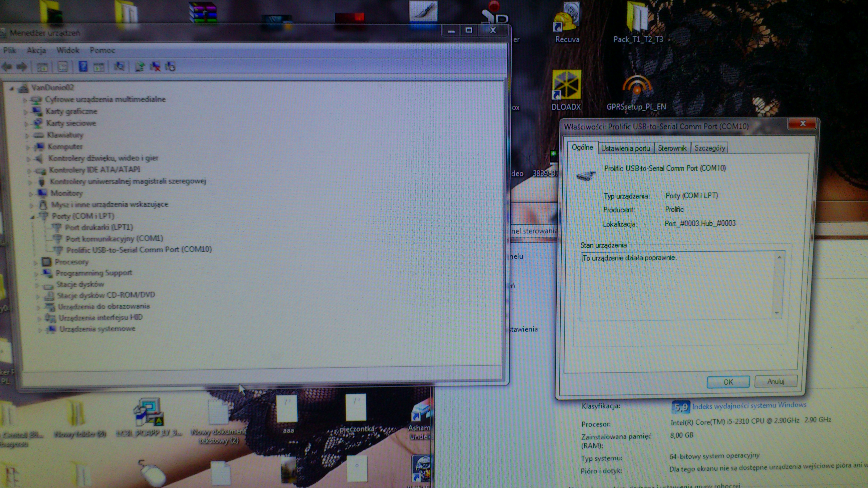Screen dimensions: 868x488
Task: Switch to the Sterownik tab
Action: [672, 148]
